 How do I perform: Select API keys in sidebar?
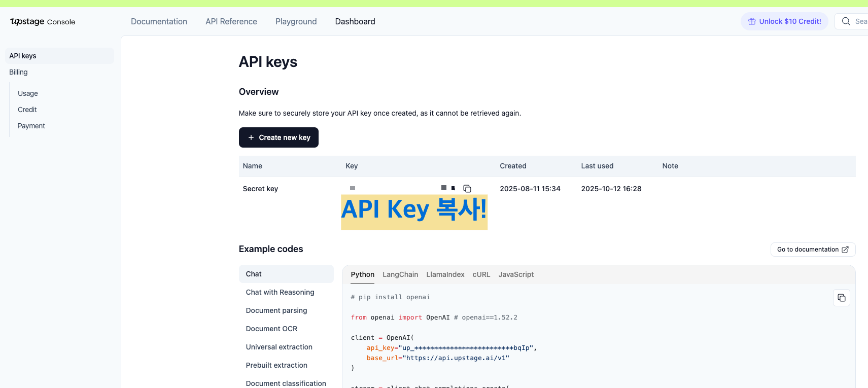click(59, 56)
